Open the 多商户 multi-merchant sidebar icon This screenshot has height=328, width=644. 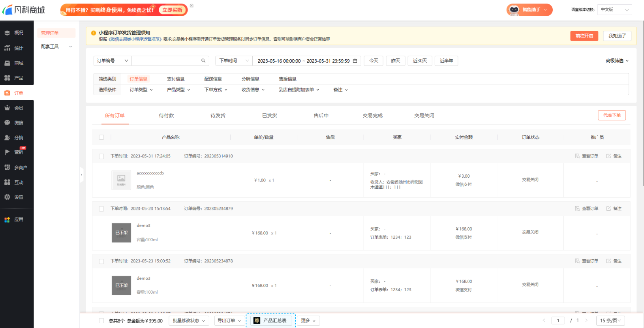[7, 167]
